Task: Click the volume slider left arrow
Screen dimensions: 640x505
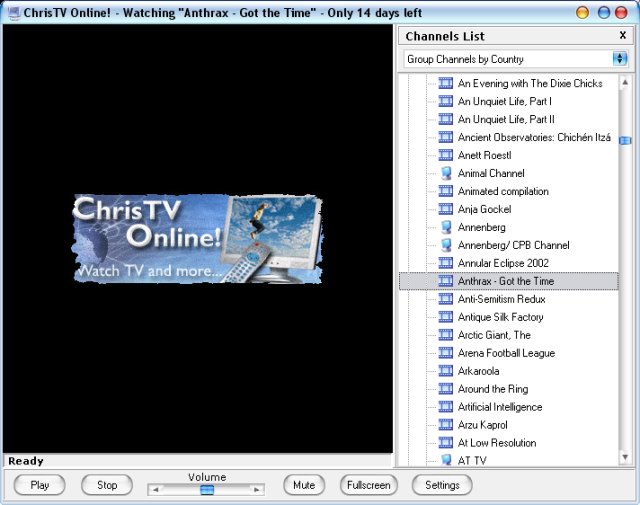Action: tap(156, 489)
